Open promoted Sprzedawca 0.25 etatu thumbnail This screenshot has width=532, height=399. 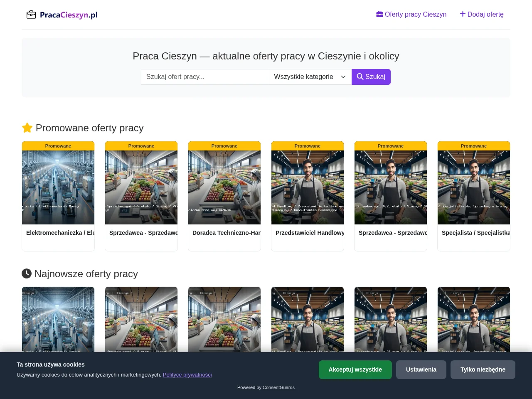pos(391,187)
